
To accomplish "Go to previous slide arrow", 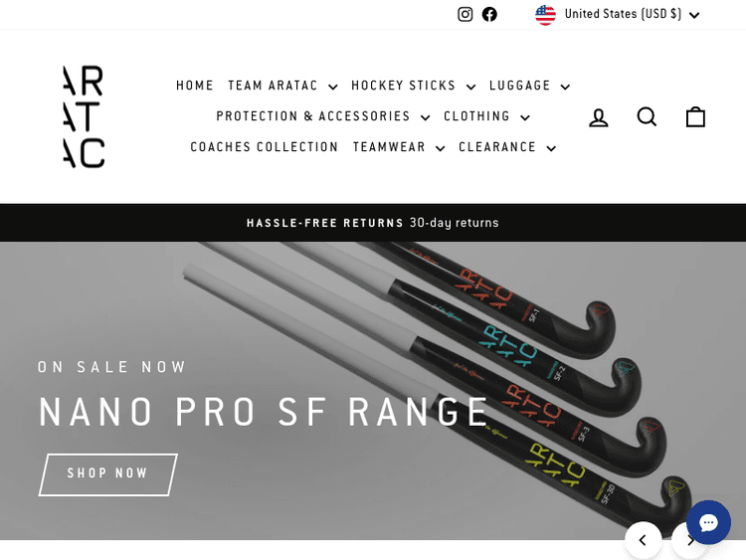I will pos(643,540).
